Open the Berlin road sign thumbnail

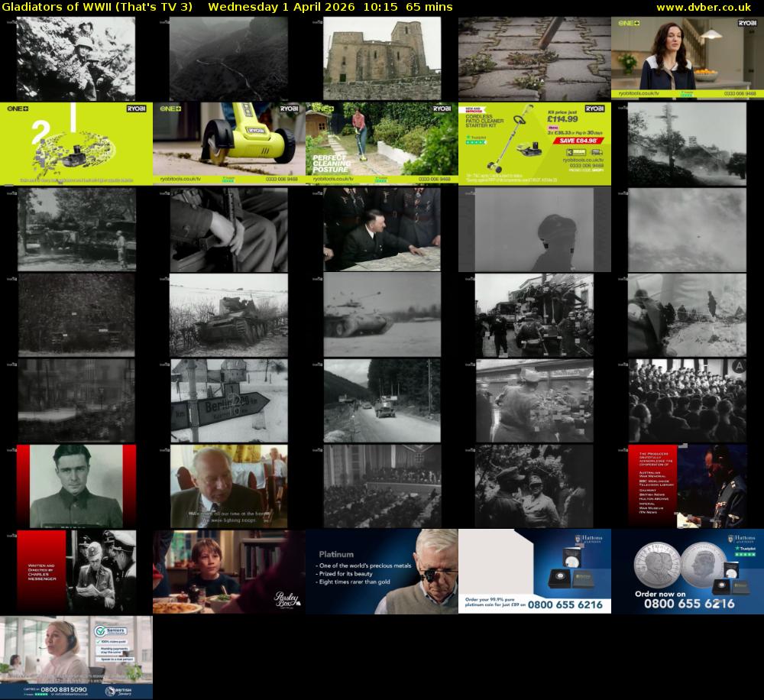(x=228, y=400)
